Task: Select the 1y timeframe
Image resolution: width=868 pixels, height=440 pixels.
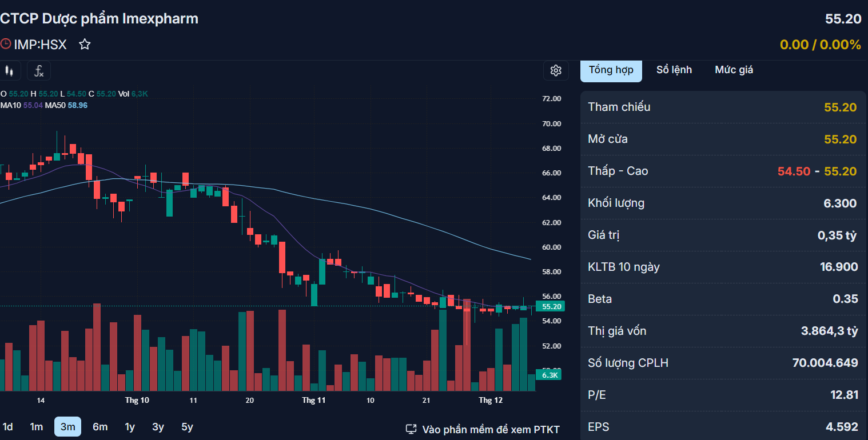Action: pos(130,427)
